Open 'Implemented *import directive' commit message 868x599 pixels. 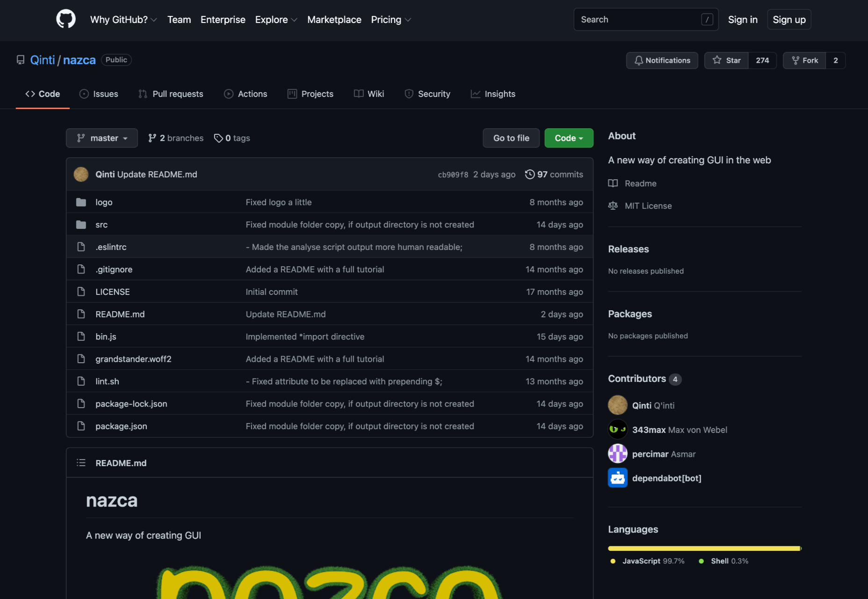pos(305,336)
